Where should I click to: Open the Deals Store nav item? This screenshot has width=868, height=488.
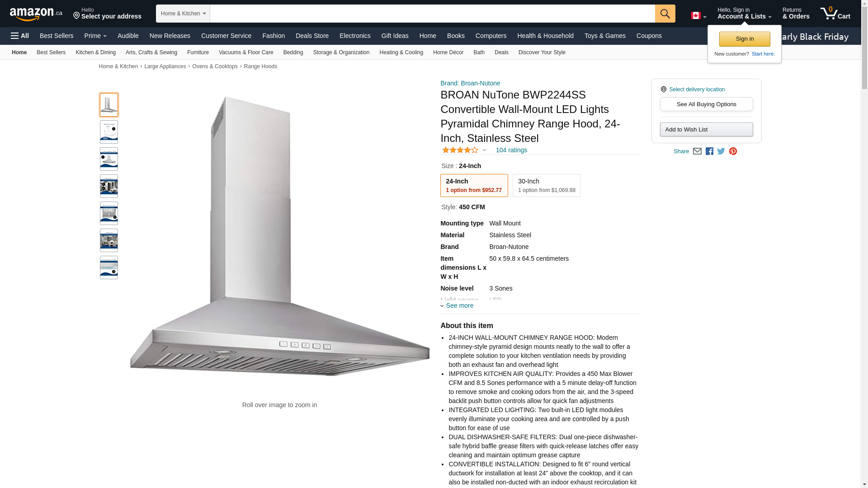click(x=312, y=36)
